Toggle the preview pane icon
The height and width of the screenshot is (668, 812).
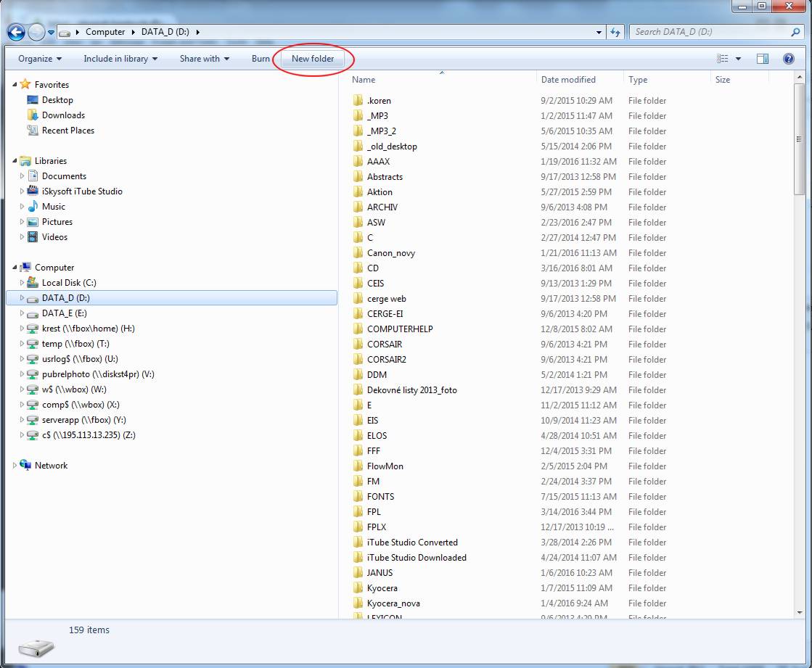click(x=762, y=59)
